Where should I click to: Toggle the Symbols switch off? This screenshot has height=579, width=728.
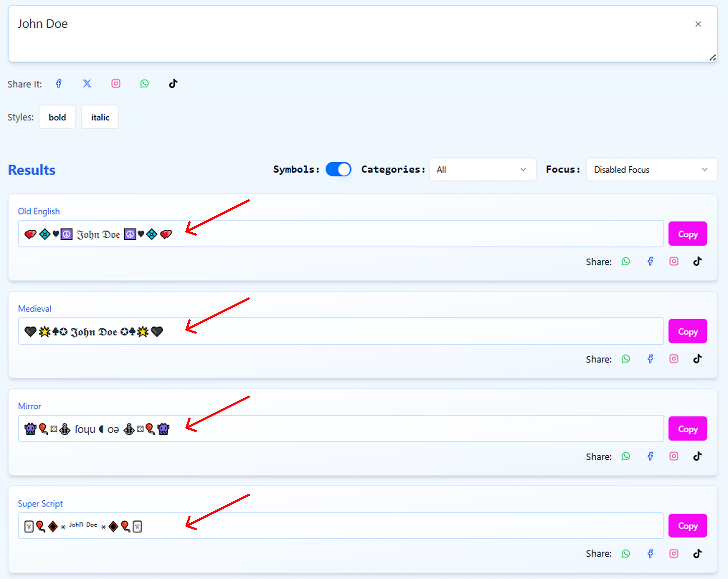(x=338, y=169)
